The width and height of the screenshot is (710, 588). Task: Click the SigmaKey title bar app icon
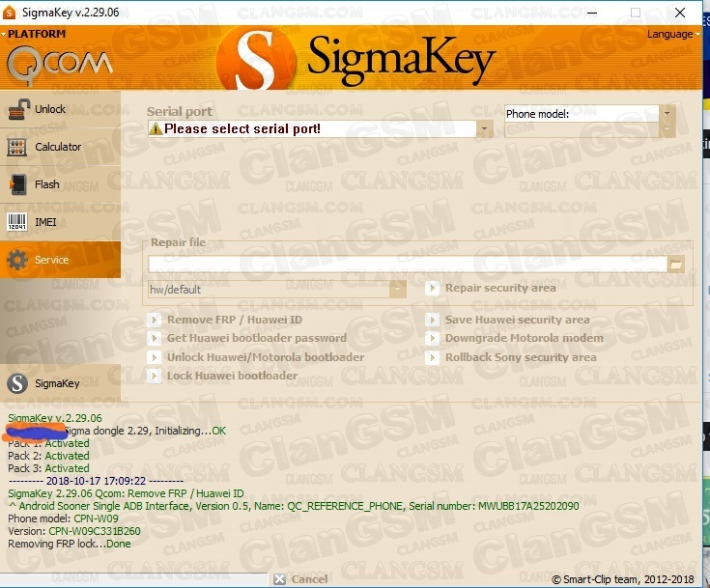(9, 13)
